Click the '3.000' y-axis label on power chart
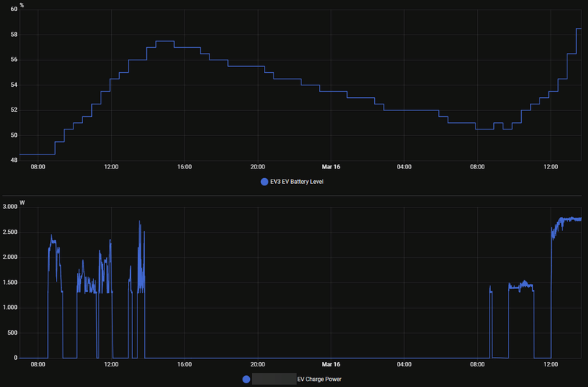 click(x=10, y=207)
